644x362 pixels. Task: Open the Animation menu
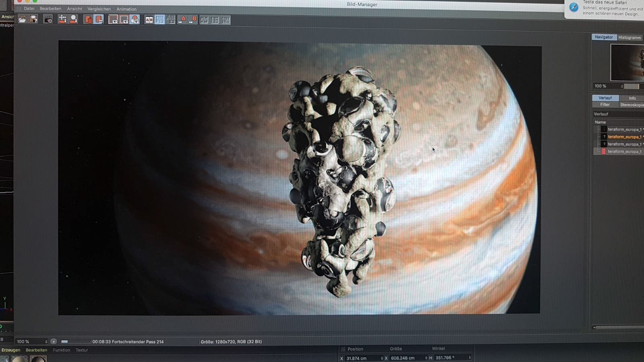coord(126,9)
